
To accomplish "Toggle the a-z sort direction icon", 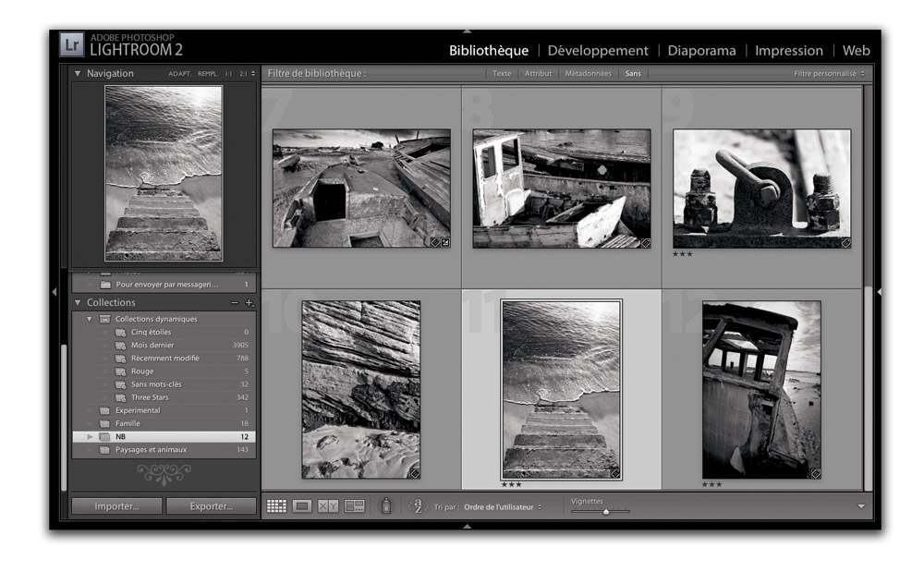I will point(418,506).
